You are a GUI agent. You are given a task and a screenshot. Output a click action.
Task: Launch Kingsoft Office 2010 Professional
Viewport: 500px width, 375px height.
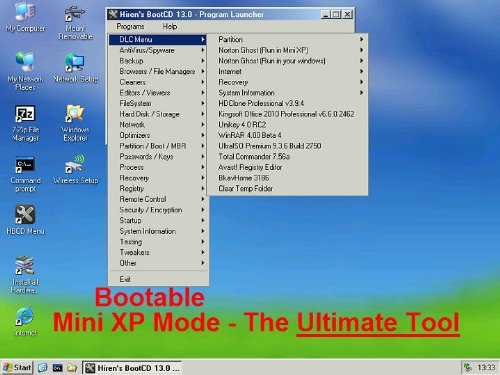click(x=287, y=114)
